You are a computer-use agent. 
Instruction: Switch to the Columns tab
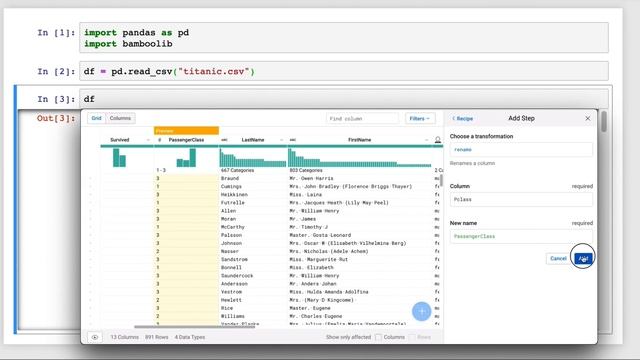120,118
